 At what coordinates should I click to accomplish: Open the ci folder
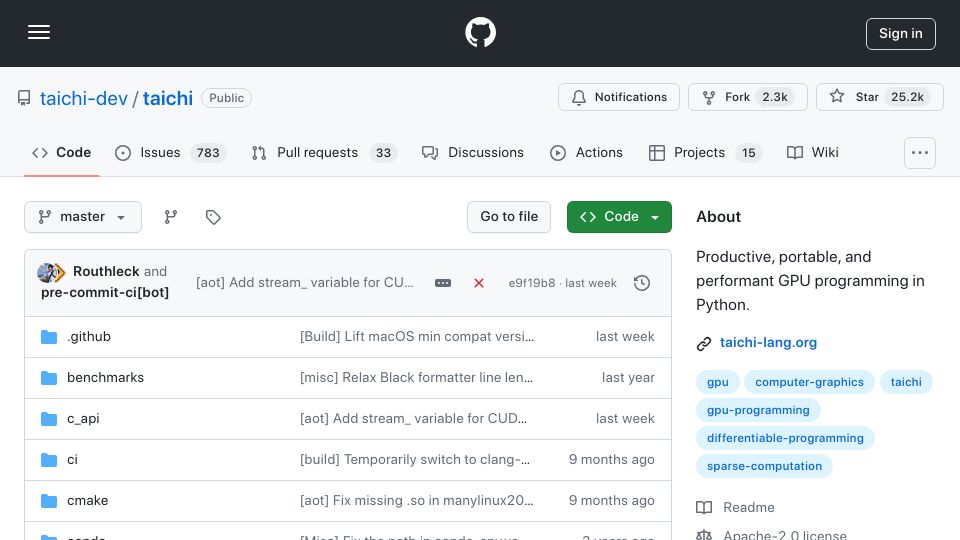[72, 459]
